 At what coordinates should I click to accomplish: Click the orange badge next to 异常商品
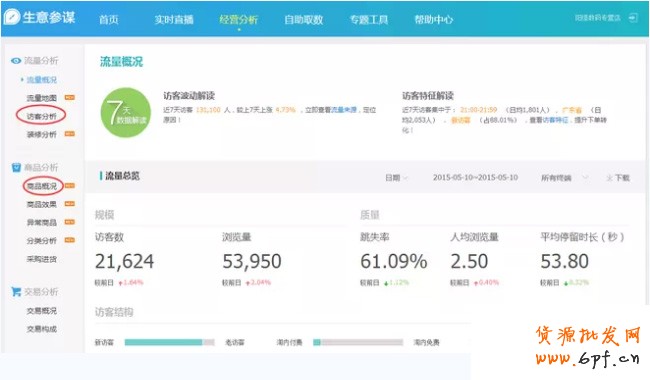tap(70, 222)
